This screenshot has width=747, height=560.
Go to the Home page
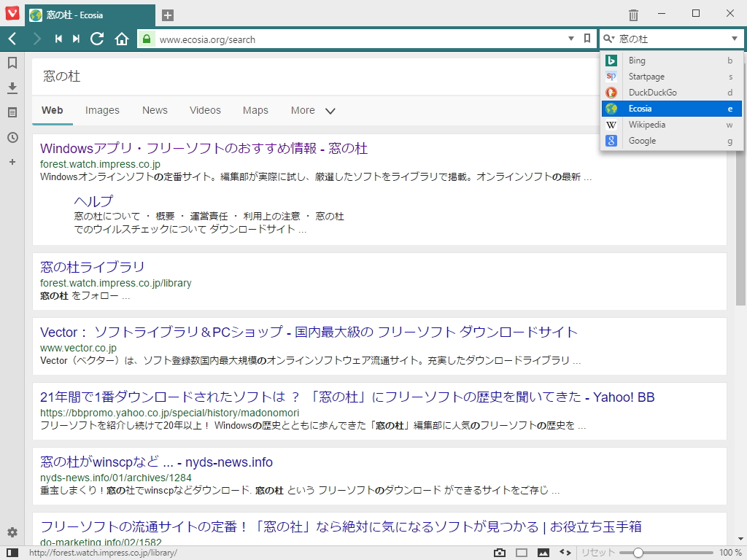click(x=122, y=39)
